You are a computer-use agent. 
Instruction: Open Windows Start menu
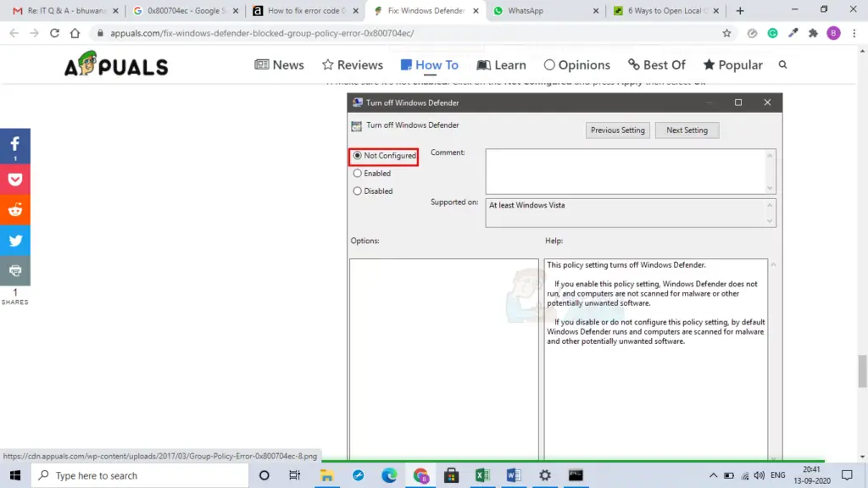15,475
